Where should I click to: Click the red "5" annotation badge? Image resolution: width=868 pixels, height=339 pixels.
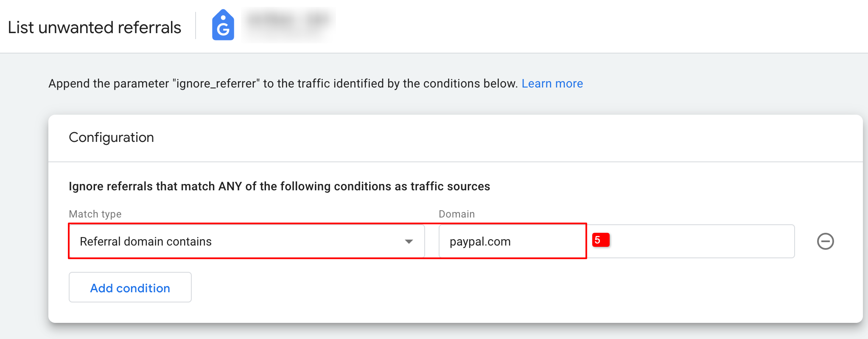pos(600,240)
